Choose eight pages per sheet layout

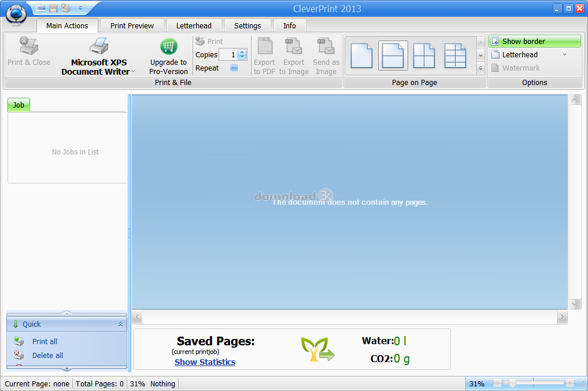click(455, 56)
